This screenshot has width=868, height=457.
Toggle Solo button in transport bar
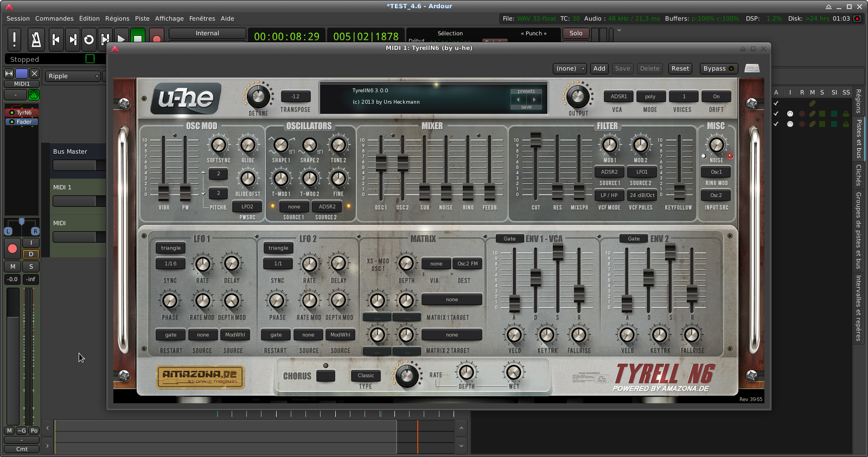coord(576,33)
